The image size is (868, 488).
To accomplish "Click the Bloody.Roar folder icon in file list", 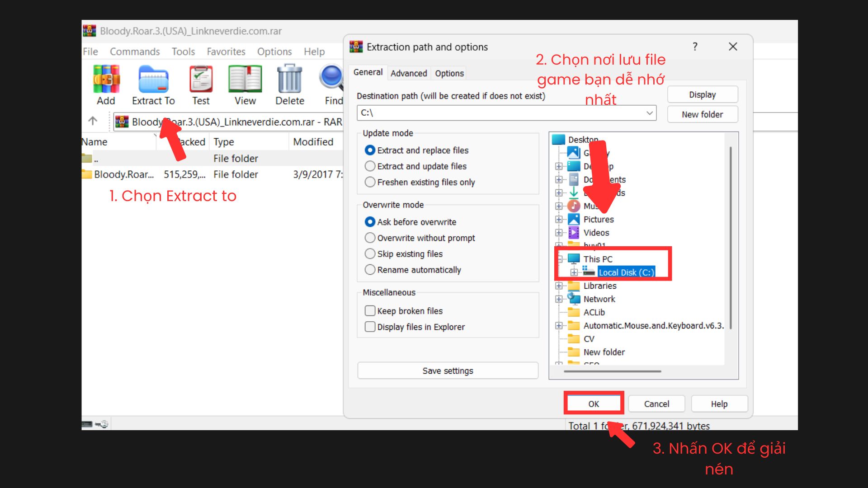I will click(87, 174).
